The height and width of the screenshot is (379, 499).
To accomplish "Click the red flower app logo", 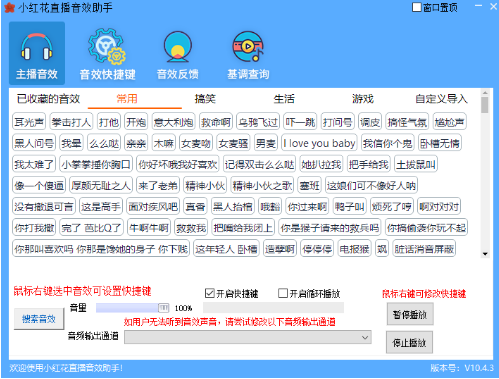I will 9,7.
